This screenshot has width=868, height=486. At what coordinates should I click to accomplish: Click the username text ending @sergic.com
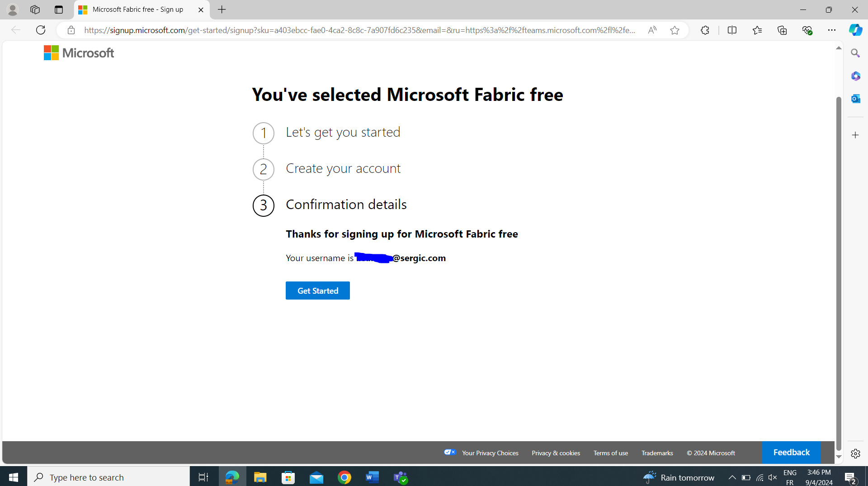pos(400,258)
